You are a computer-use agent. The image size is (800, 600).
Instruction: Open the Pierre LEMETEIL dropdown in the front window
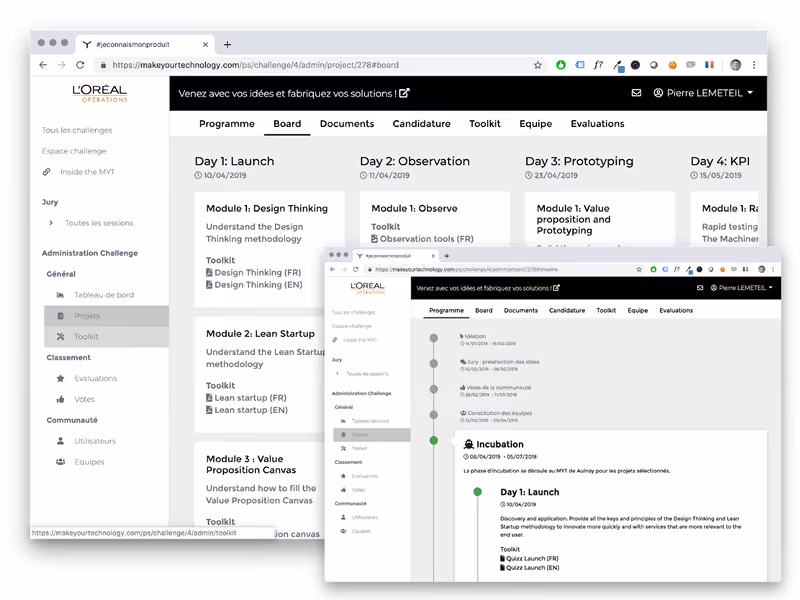pos(741,288)
